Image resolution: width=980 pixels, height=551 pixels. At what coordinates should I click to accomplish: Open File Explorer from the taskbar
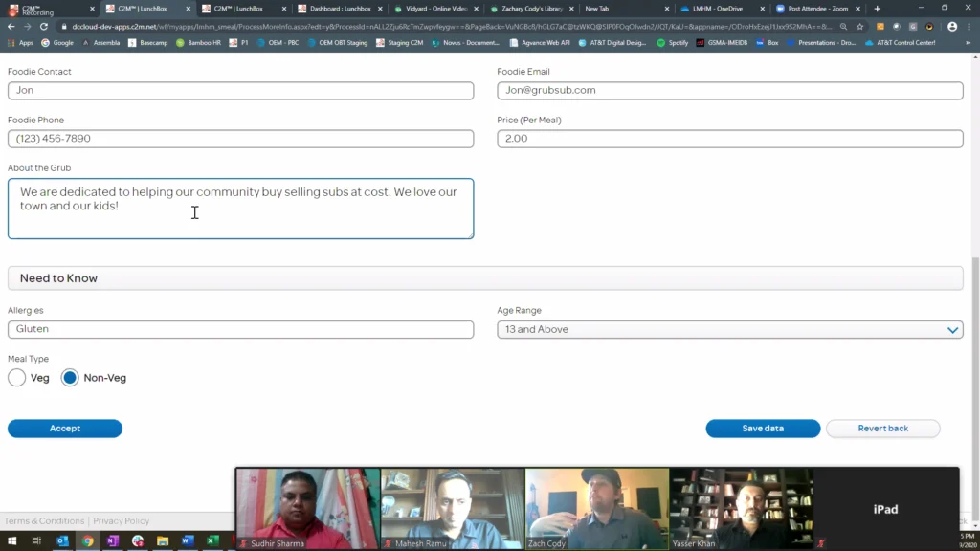click(163, 541)
